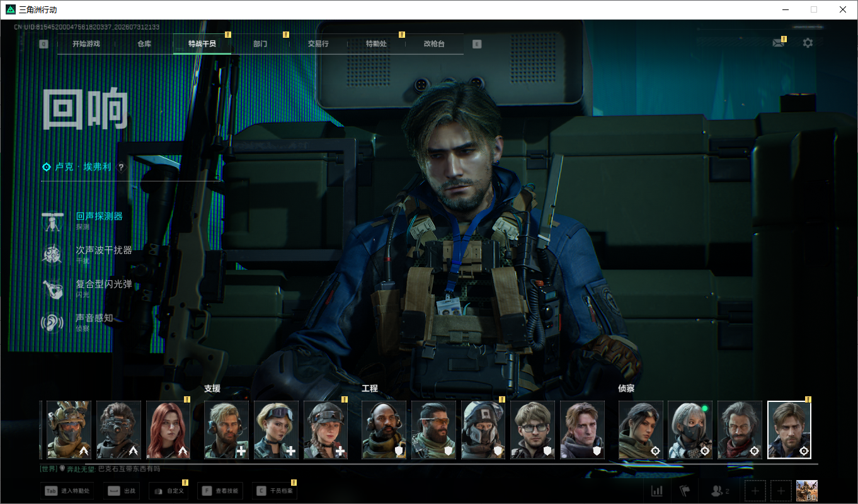Open the 交易行 tab

pyautogui.click(x=318, y=44)
